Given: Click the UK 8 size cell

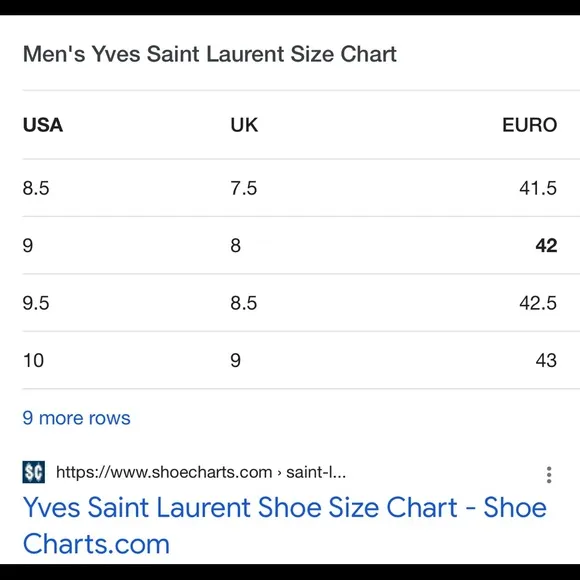Looking at the screenshot, I should click(x=236, y=246).
